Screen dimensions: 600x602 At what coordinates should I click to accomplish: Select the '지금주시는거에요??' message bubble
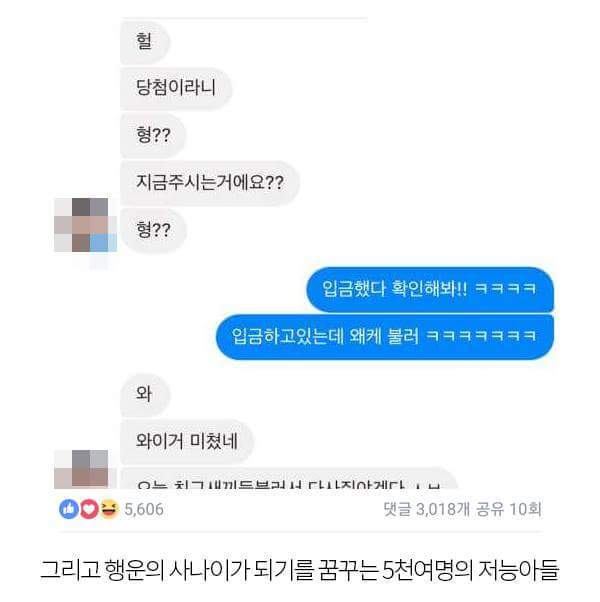coord(210,183)
